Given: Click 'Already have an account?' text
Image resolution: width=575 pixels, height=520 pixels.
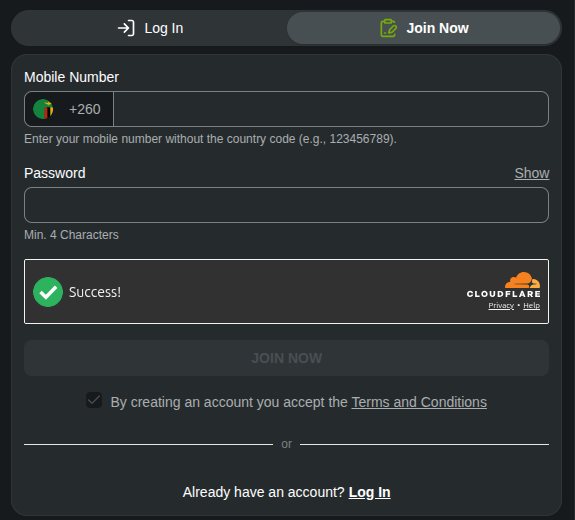Looking at the screenshot, I should click(x=263, y=492).
